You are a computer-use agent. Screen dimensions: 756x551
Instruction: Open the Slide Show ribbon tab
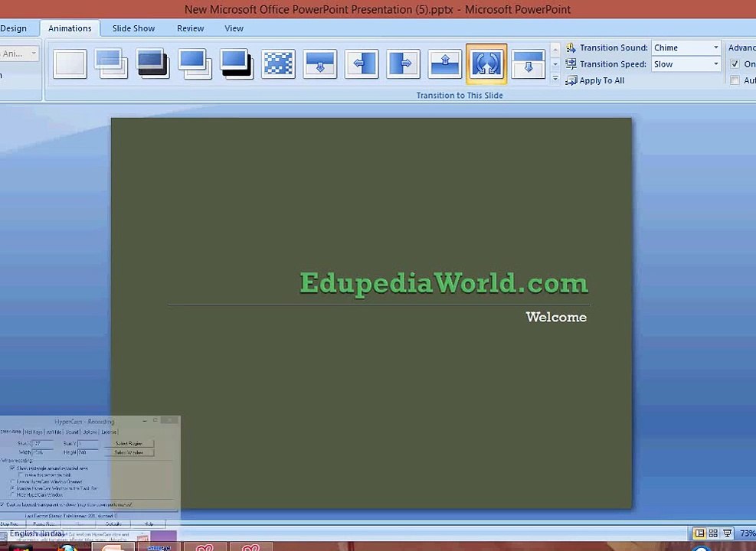pyautogui.click(x=133, y=28)
